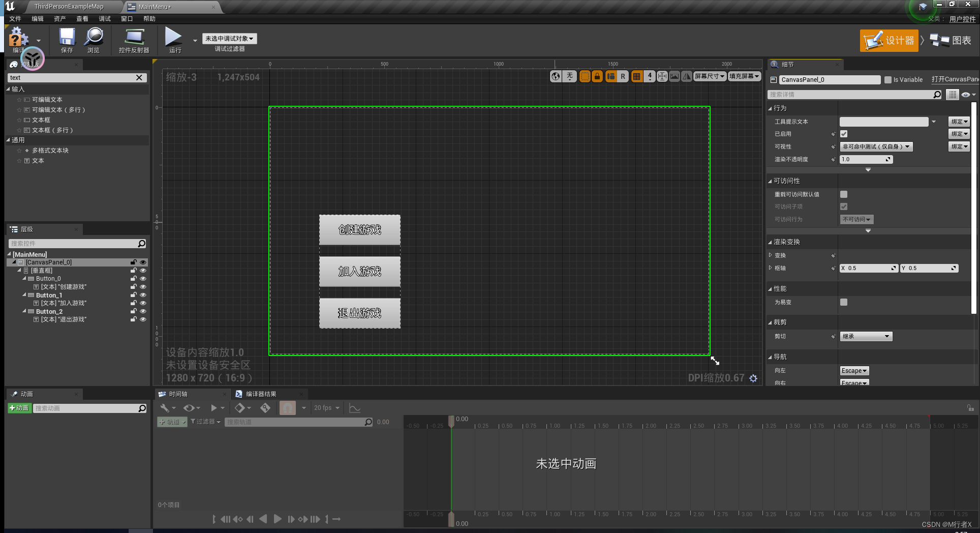Switch to ThirdPersonExampleMap tab
Viewport: 980px width, 533px height.
point(69,7)
